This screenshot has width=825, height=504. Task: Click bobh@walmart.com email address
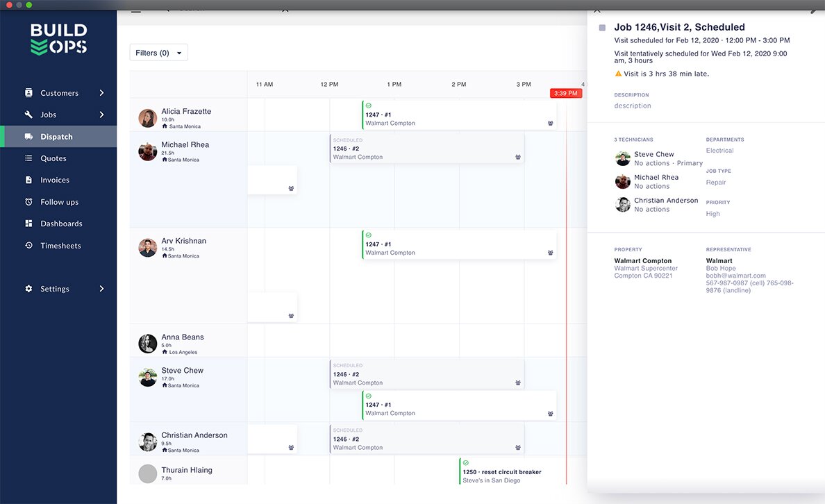click(735, 275)
